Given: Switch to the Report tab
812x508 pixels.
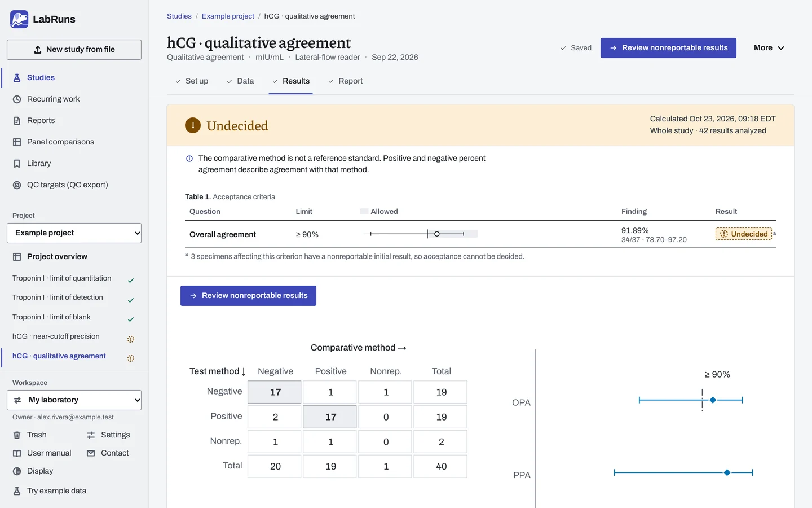Looking at the screenshot, I should tap(346, 81).
